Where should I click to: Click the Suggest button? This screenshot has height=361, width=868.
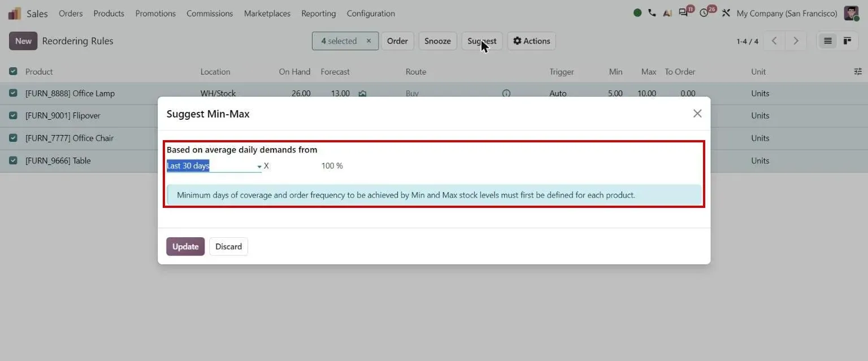(482, 41)
